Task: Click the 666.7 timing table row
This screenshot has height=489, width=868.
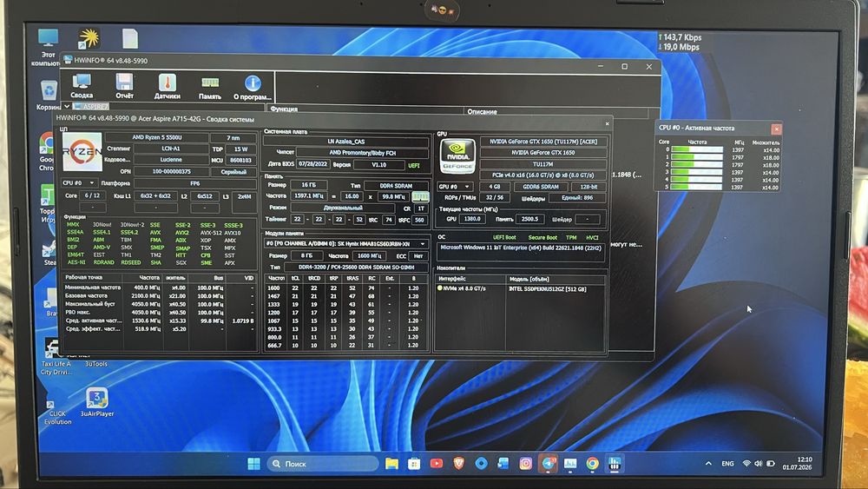Action: tap(345, 345)
